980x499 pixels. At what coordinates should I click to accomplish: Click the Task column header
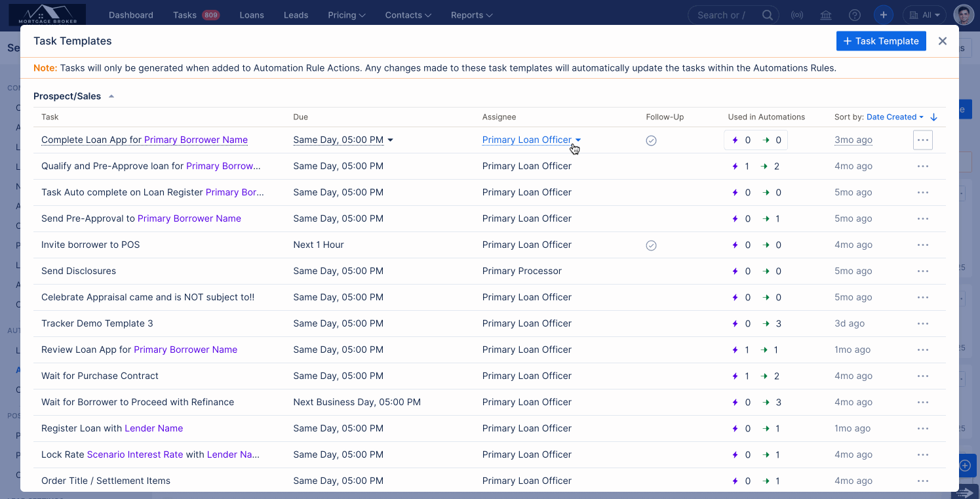click(x=50, y=117)
